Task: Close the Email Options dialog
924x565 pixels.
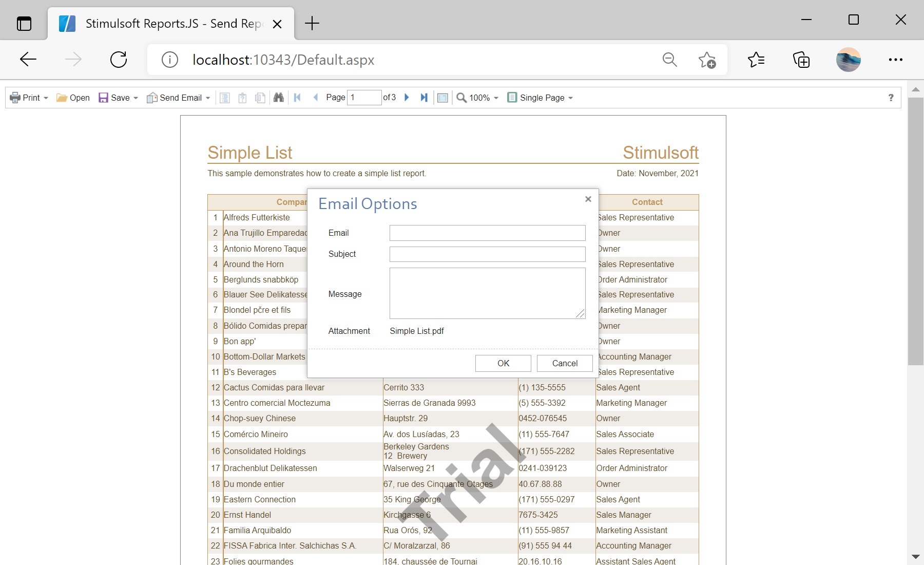Action: [x=588, y=199]
